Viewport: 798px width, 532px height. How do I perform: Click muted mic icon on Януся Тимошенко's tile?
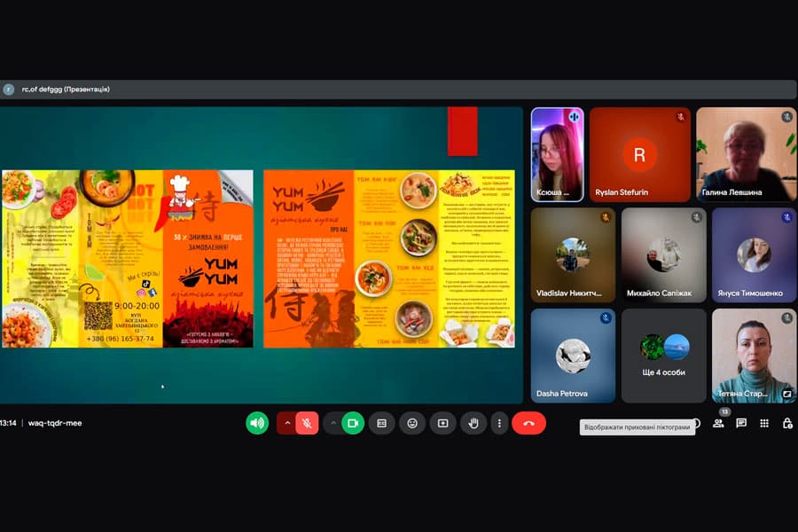coord(786,217)
